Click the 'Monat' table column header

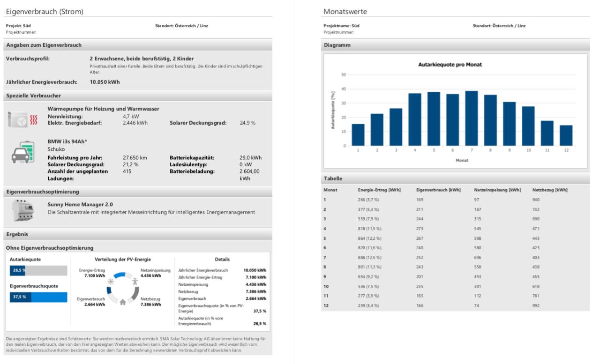click(330, 190)
